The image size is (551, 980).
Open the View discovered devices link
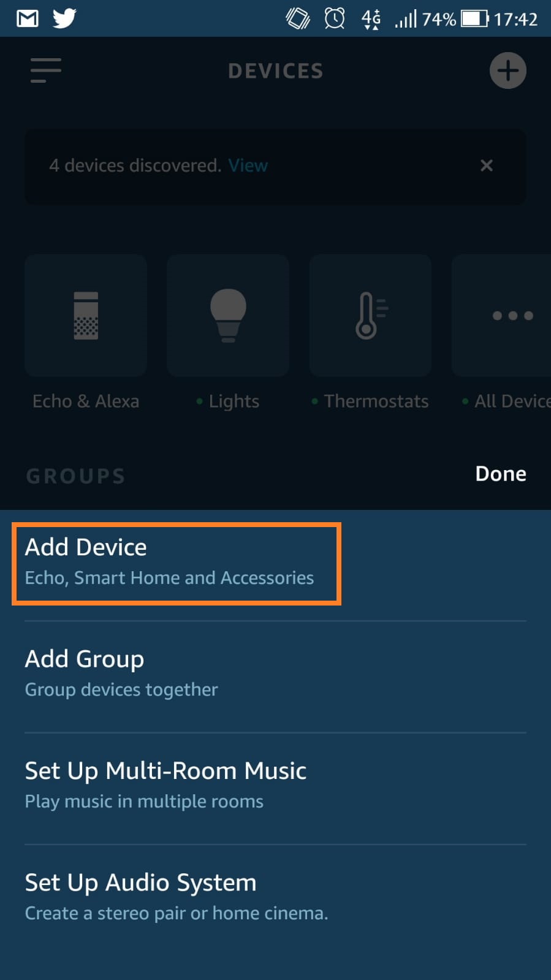[248, 165]
